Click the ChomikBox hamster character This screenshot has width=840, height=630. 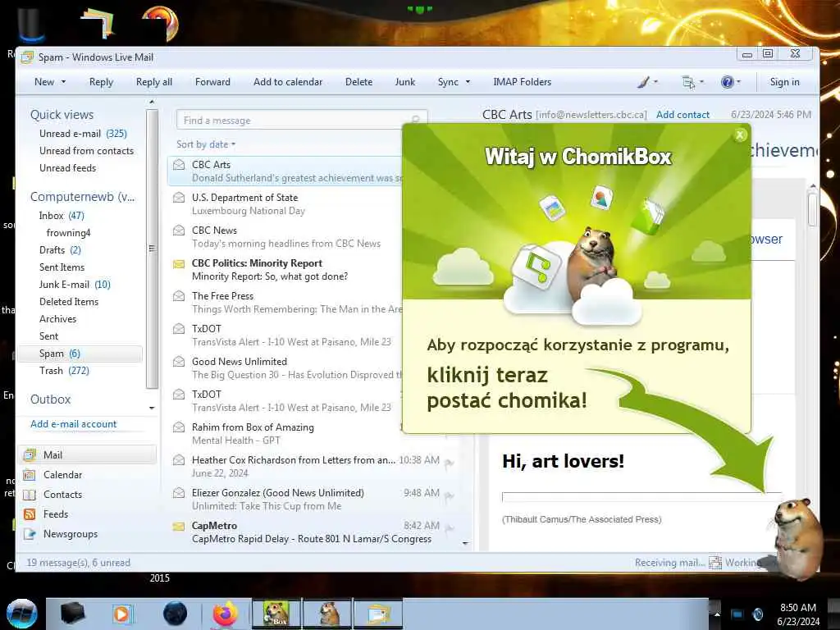797,538
